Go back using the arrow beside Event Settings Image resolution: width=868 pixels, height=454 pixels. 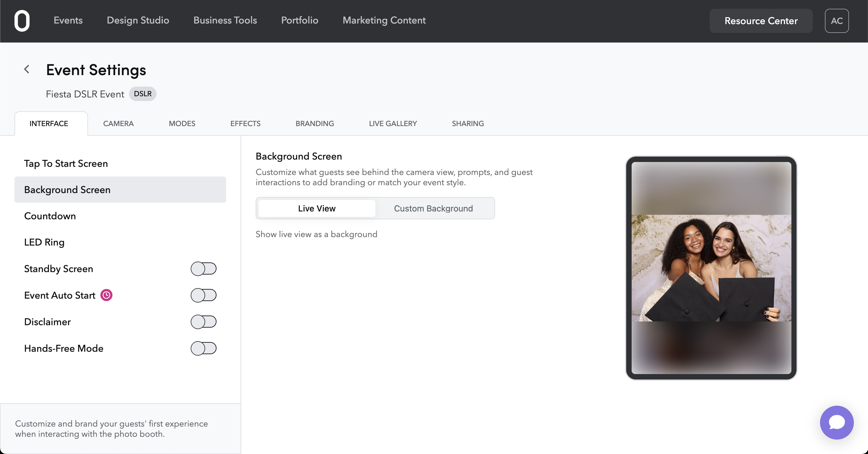coord(27,69)
